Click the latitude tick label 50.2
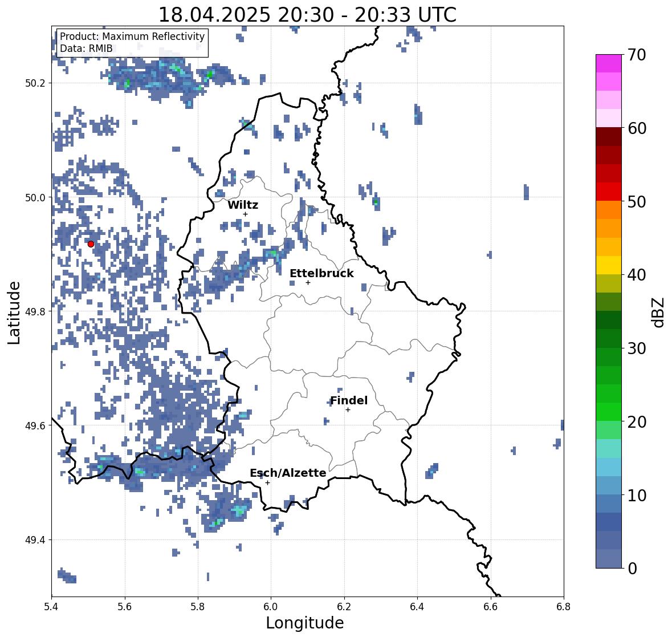The width and height of the screenshot is (672, 637). click(x=35, y=83)
